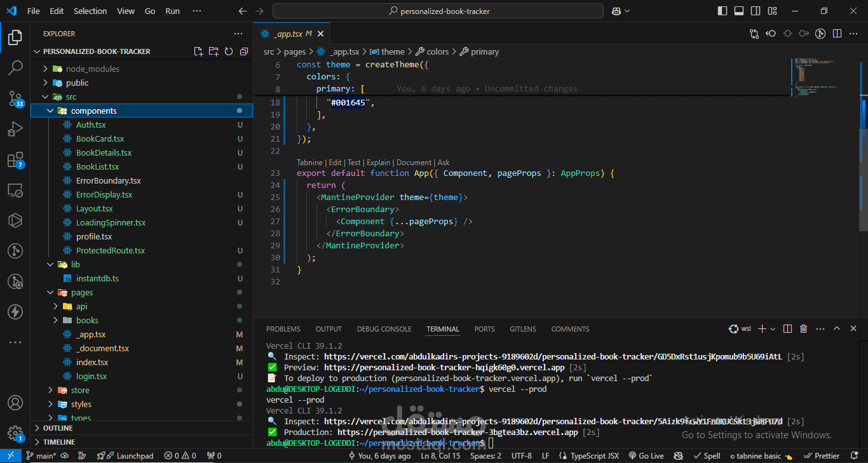Open the Search view in activity bar
The image size is (868, 463).
click(15, 67)
